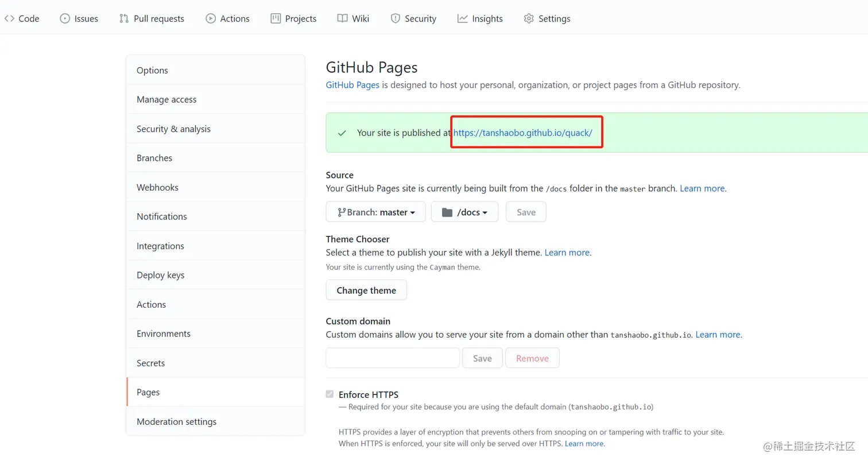The height and width of the screenshot is (465, 868).
Task: Open Security & analysis settings
Action: click(x=215, y=129)
